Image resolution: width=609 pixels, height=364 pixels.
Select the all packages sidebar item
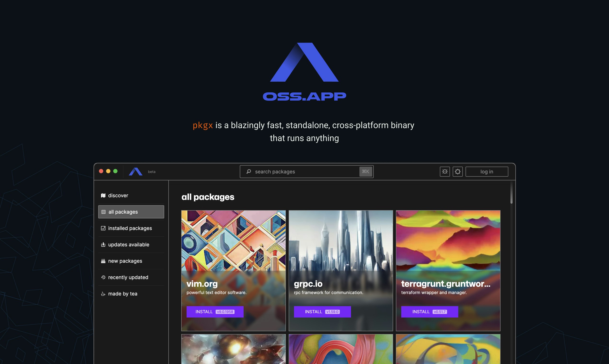pos(131,212)
